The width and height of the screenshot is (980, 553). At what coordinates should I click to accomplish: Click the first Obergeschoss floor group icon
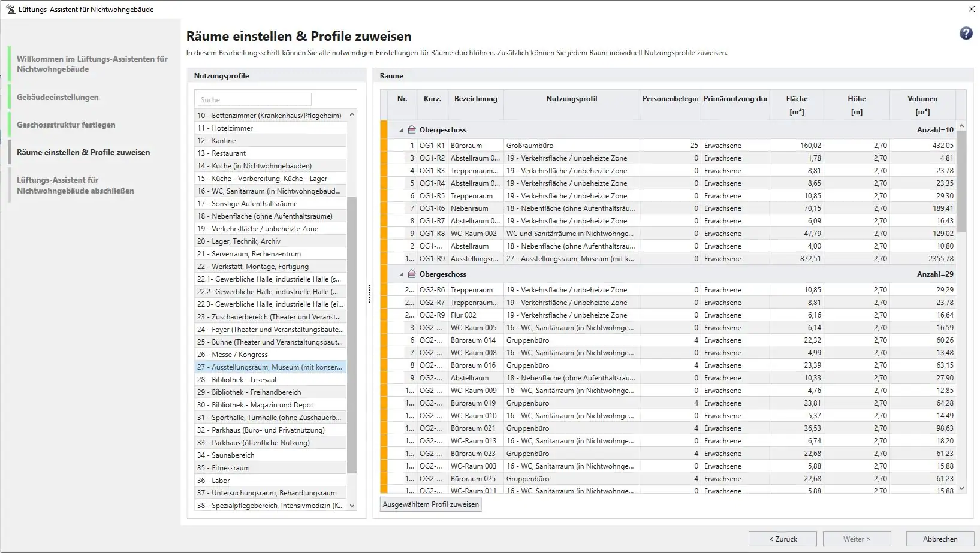(x=412, y=130)
